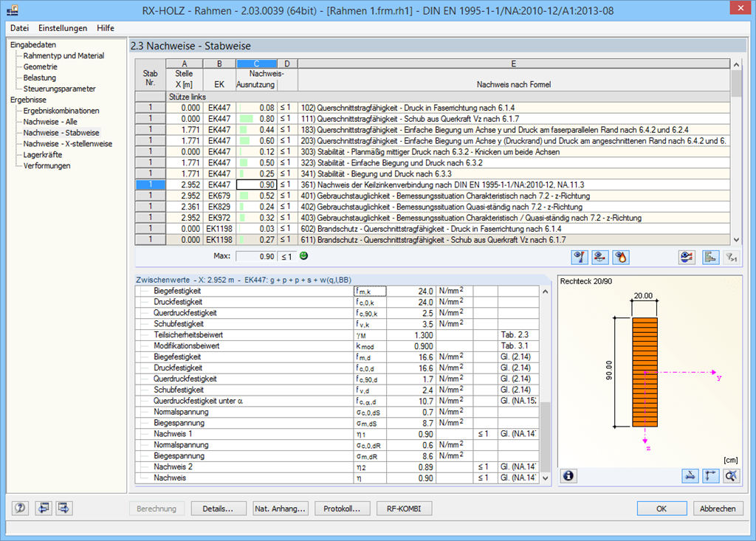
Task: Click the EK679 cell in row 401
Action: tap(219, 196)
